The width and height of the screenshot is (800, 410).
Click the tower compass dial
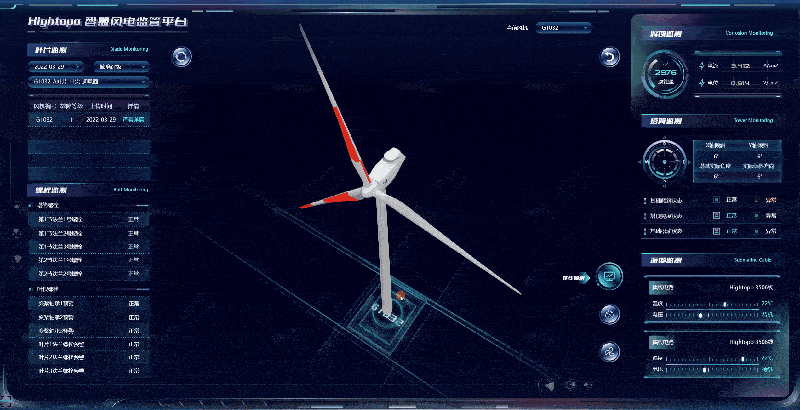(664, 161)
